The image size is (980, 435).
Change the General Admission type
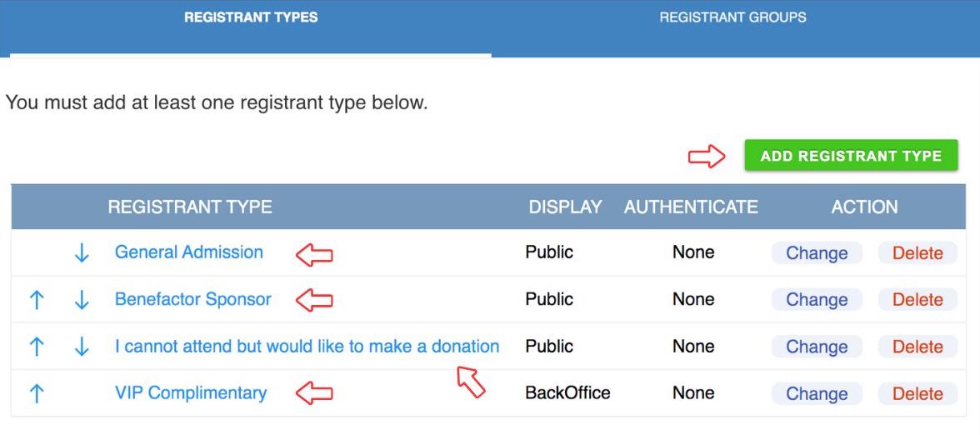click(817, 253)
